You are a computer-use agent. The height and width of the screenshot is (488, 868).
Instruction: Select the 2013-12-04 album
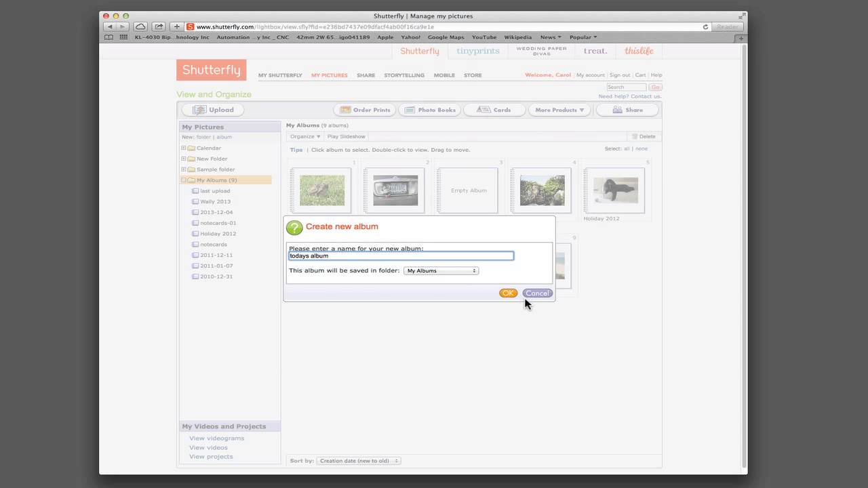pyautogui.click(x=216, y=212)
